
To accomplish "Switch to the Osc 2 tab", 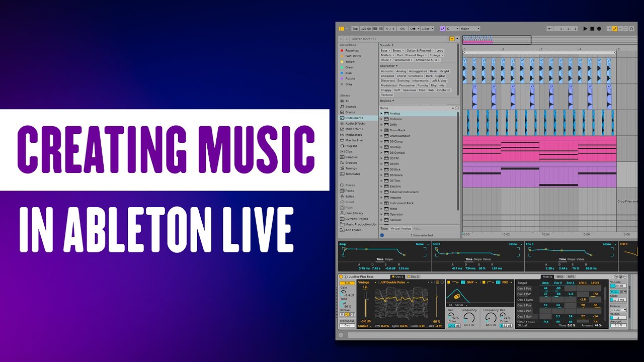I will coord(413,277).
